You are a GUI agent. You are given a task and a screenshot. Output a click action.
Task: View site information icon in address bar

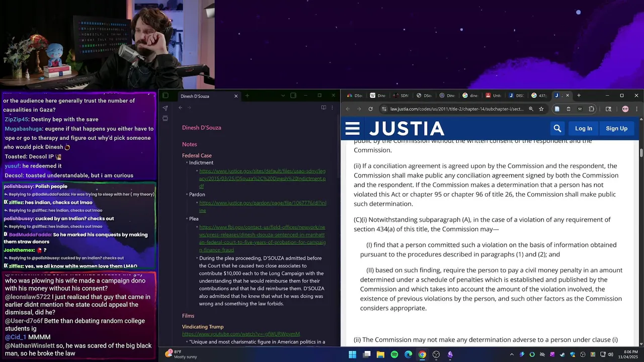point(384,109)
